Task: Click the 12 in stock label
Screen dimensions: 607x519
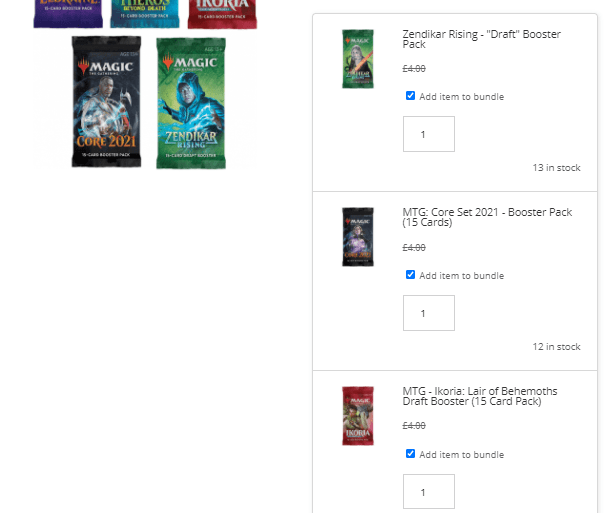Action: (556, 346)
